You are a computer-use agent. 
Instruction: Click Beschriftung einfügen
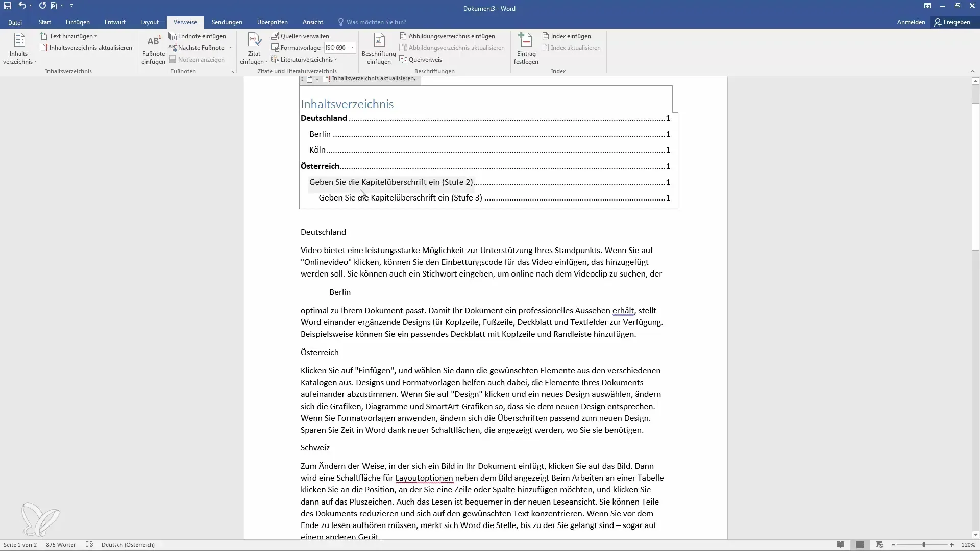pyautogui.click(x=379, y=49)
